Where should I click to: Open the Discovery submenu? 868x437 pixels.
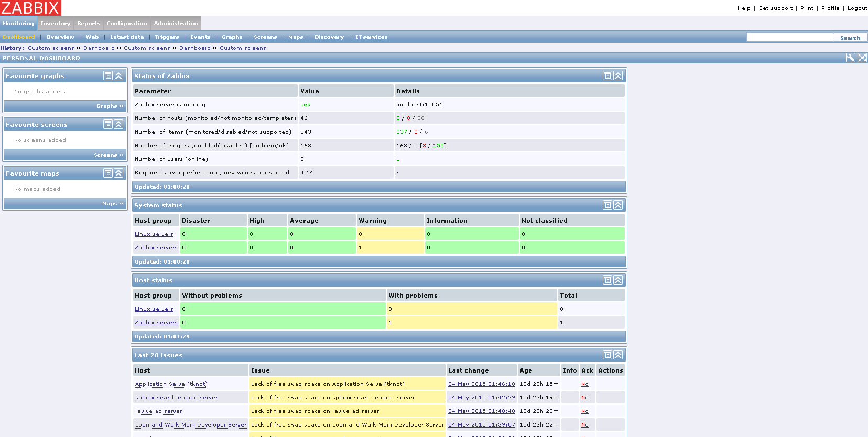coord(329,37)
